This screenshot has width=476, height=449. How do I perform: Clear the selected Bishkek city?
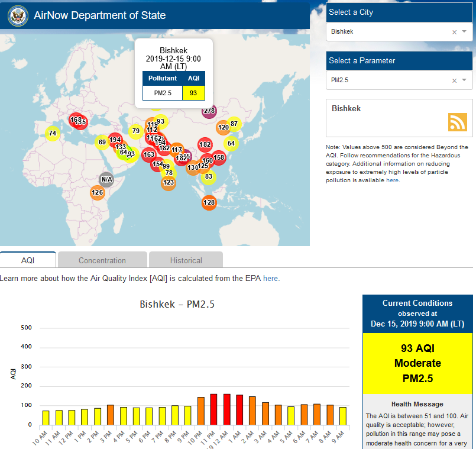454,32
